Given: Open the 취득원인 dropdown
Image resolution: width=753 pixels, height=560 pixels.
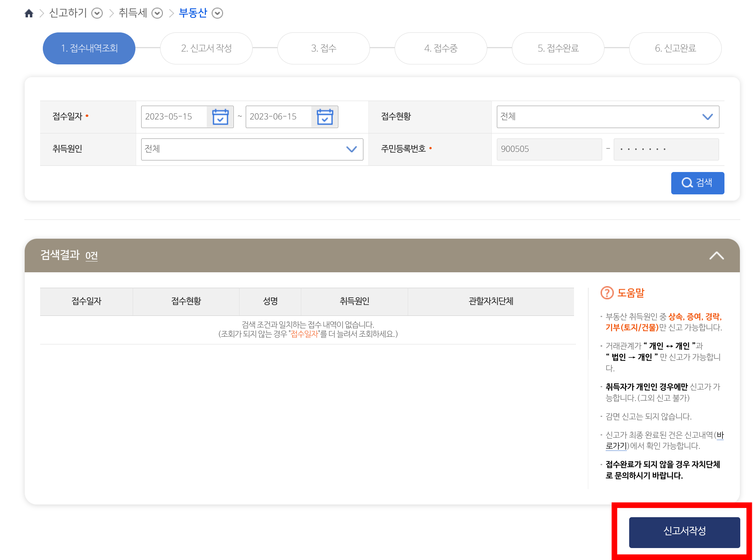Looking at the screenshot, I should point(252,149).
